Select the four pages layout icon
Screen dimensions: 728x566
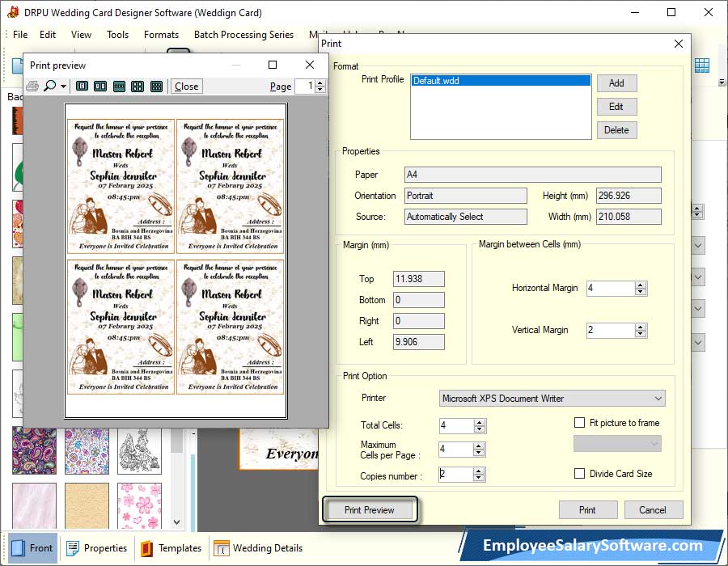pos(138,87)
